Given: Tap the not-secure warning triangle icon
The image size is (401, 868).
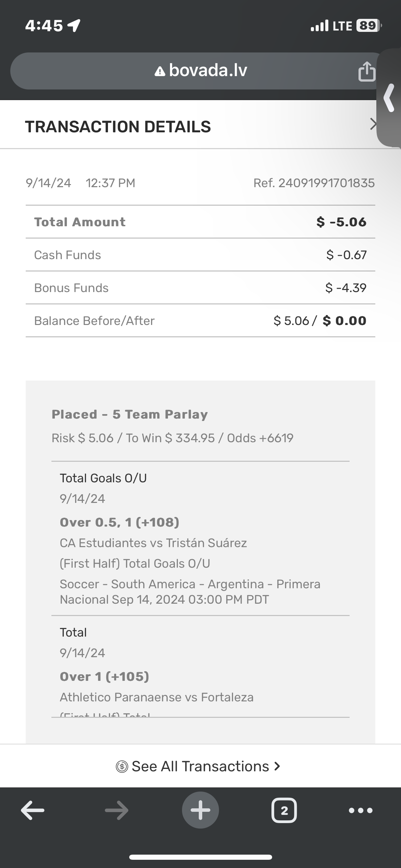Looking at the screenshot, I should pyautogui.click(x=160, y=71).
